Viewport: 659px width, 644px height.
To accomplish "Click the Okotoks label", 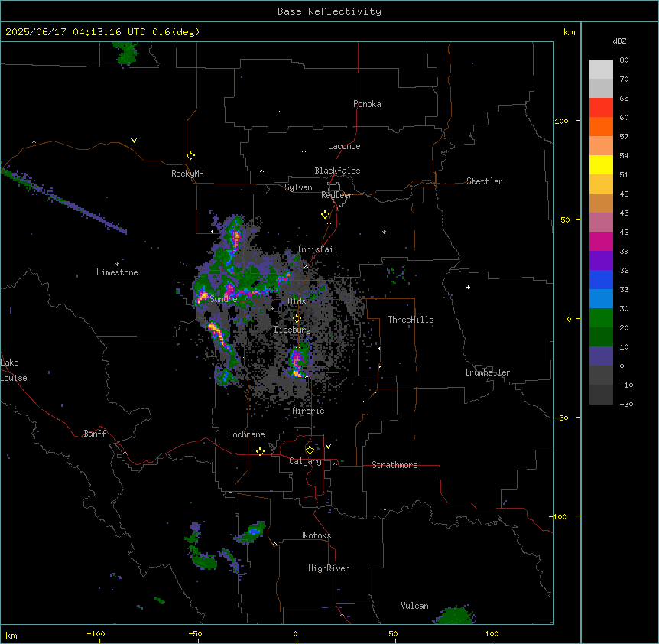I will point(315,535).
